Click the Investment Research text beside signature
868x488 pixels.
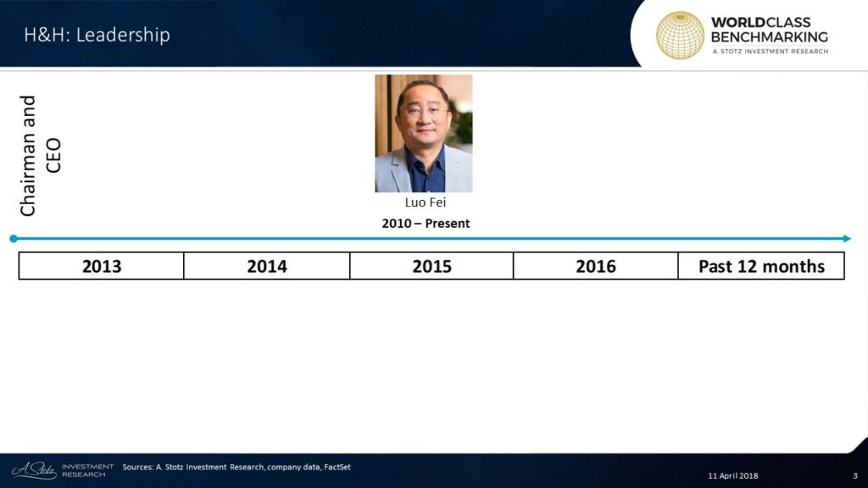tap(87, 470)
